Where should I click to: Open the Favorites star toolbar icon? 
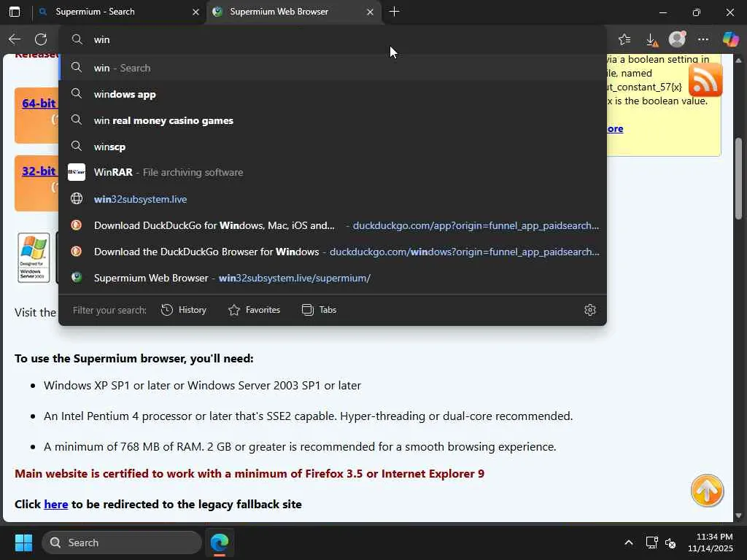click(624, 39)
